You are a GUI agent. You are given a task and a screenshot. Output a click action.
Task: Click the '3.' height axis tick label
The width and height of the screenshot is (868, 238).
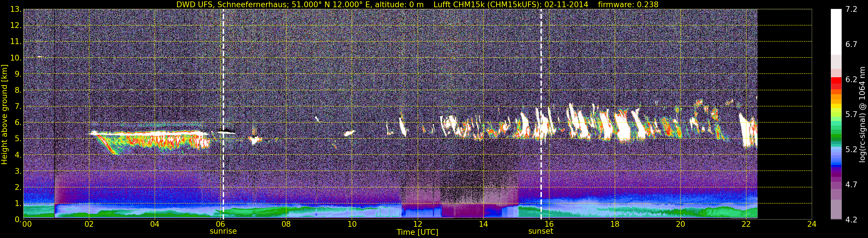pyautogui.click(x=18, y=171)
